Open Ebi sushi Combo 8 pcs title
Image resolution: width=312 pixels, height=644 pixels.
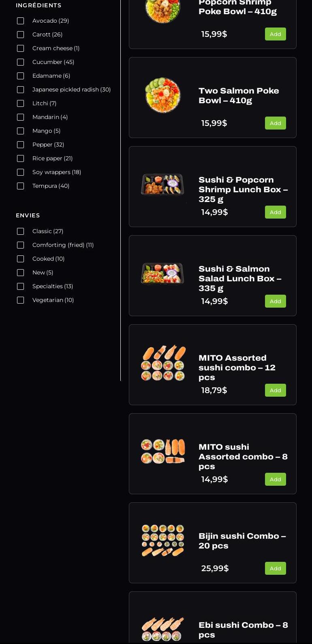(243, 630)
